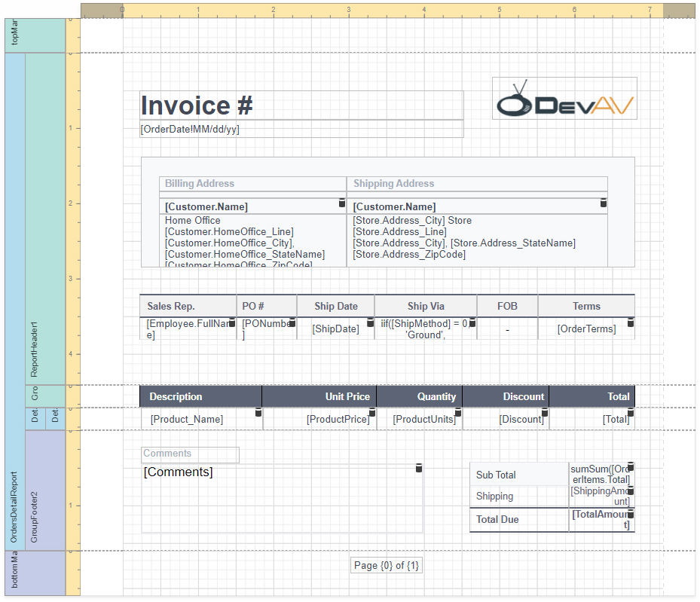Click database icon on TotalAmount cell
Viewport: 700px width, 602px height.
coord(631,515)
